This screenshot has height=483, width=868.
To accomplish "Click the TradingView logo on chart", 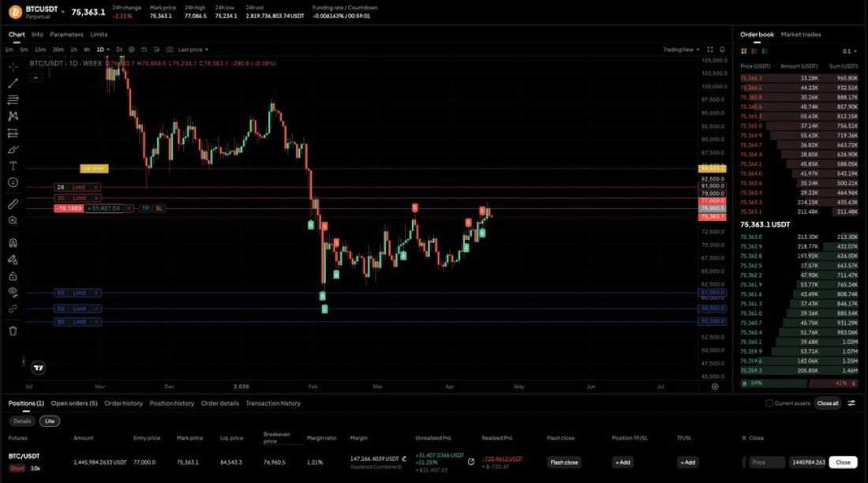I will [38, 368].
